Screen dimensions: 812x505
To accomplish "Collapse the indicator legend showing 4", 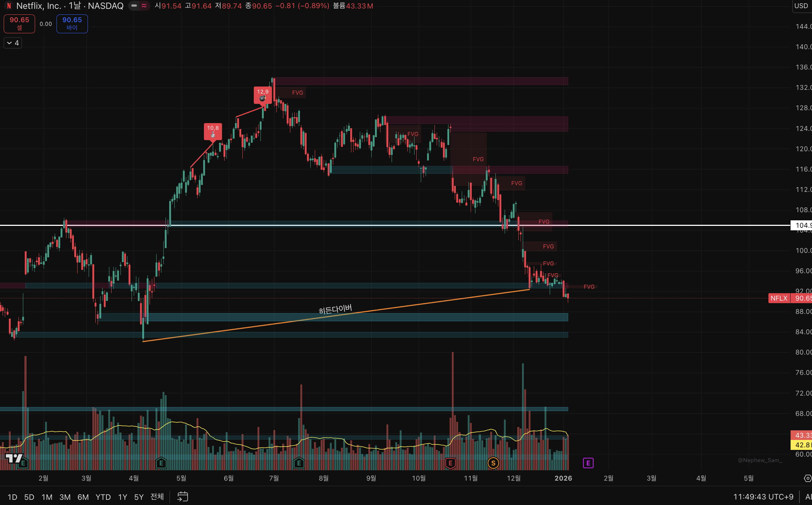I will coord(13,43).
